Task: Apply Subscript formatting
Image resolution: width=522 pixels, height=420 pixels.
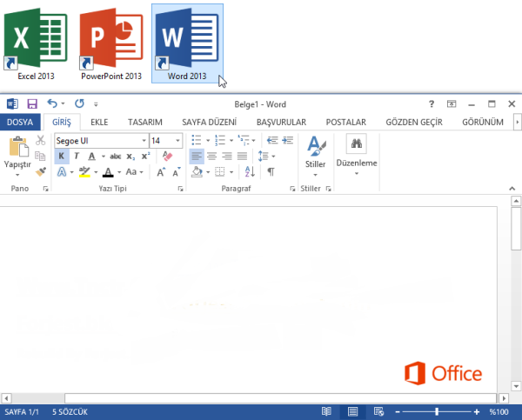Action: point(130,156)
